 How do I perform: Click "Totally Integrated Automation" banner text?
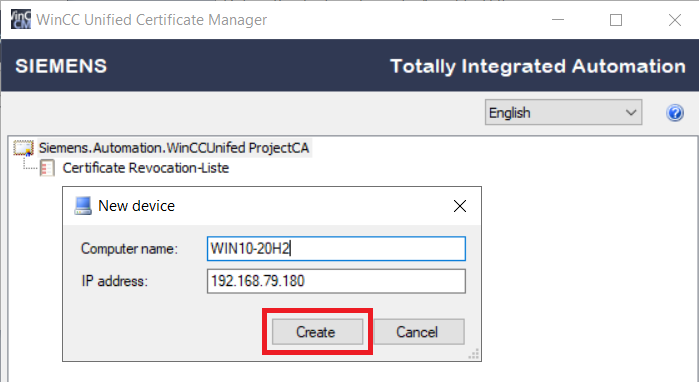(x=538, y=66)
